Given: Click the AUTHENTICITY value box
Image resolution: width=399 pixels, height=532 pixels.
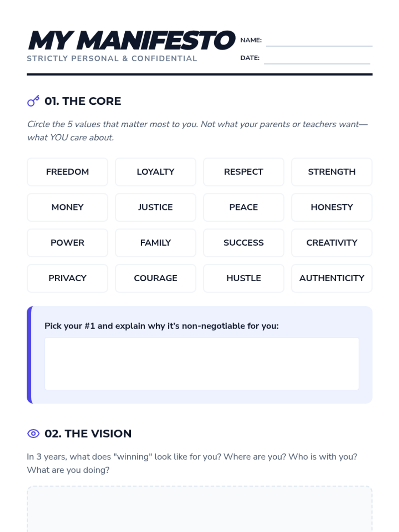Looking at the screenshot, I should (x=332, y=278).
